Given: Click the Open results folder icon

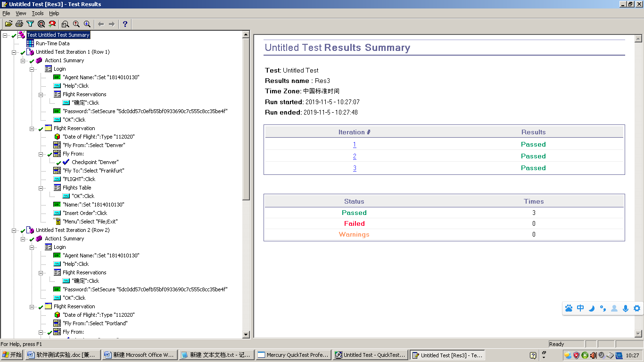Looking at the screenshot, I should tap(8, 24).
